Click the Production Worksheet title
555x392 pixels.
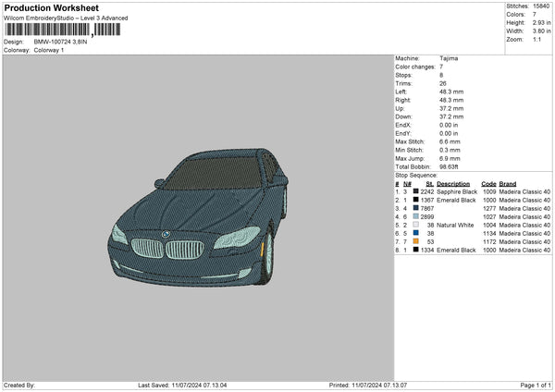tap(51, 8)
